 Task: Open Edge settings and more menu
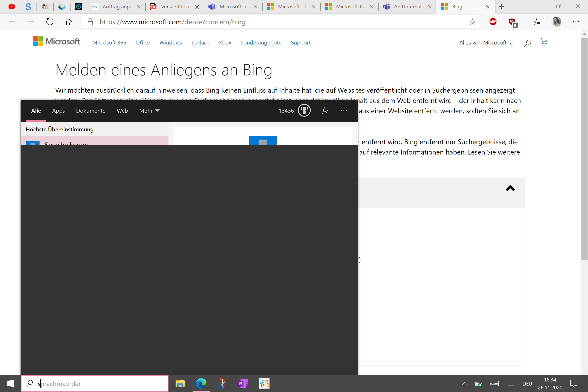(x=576, y=22)
